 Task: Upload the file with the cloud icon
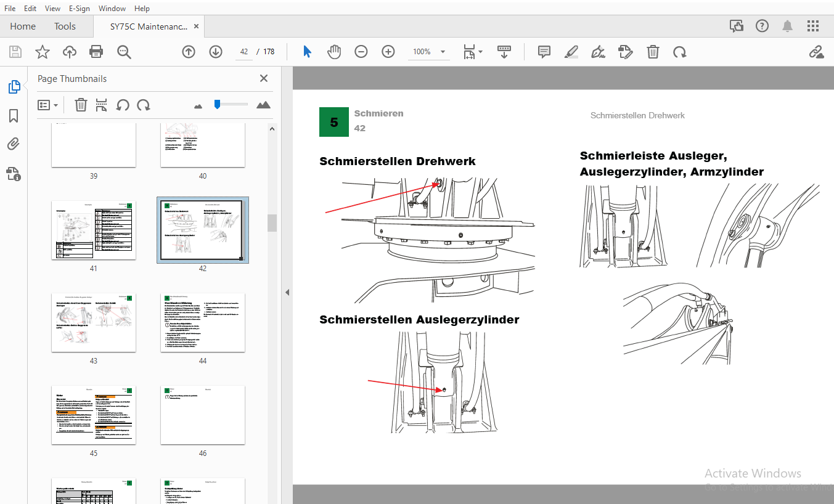pyautogui.click(x=70, y=52)
